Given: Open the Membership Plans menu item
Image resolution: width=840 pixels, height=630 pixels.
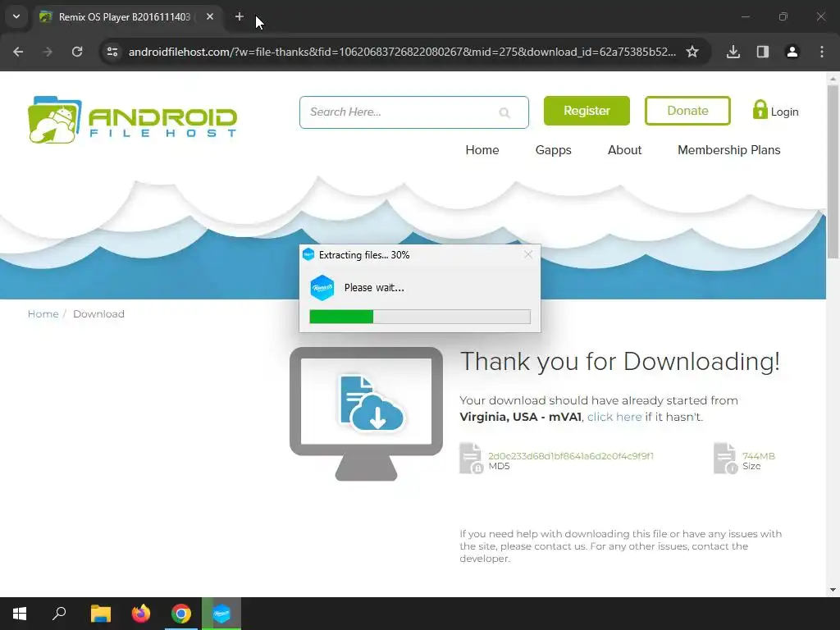Looking at the screenshot, I should (x=729, y=150).
